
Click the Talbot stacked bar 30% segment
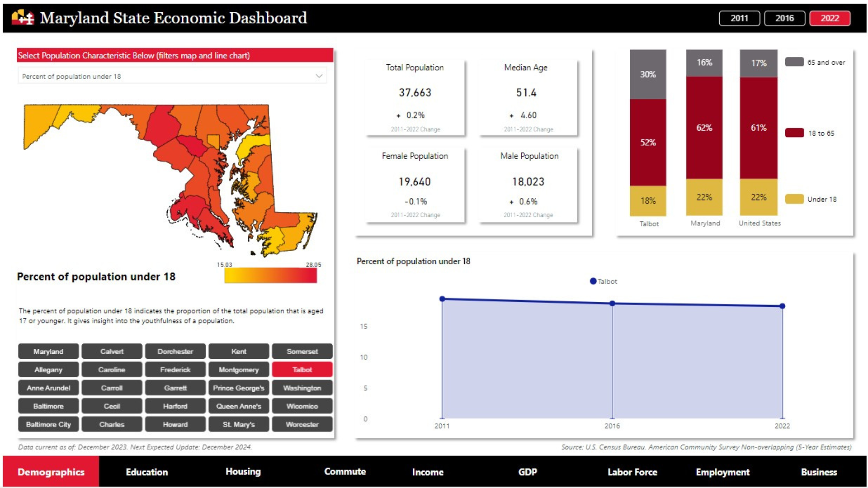pyautogui.click(x=648, y=74)
